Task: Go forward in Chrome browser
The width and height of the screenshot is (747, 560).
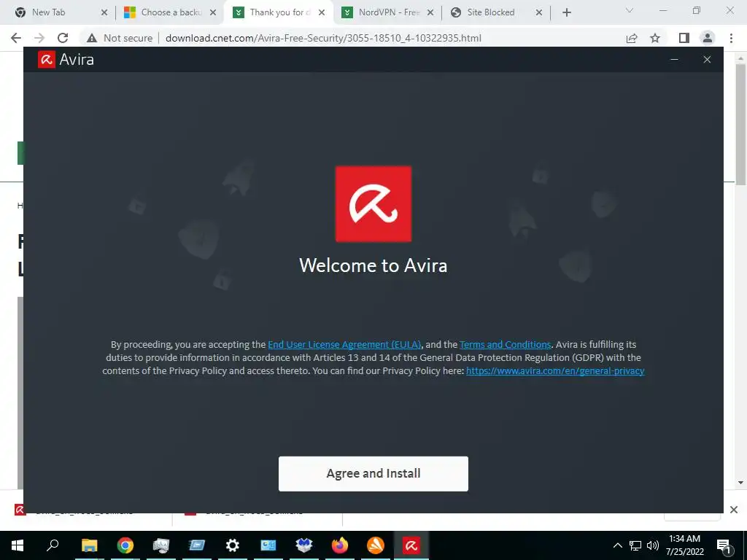Action: pos(39,38)
